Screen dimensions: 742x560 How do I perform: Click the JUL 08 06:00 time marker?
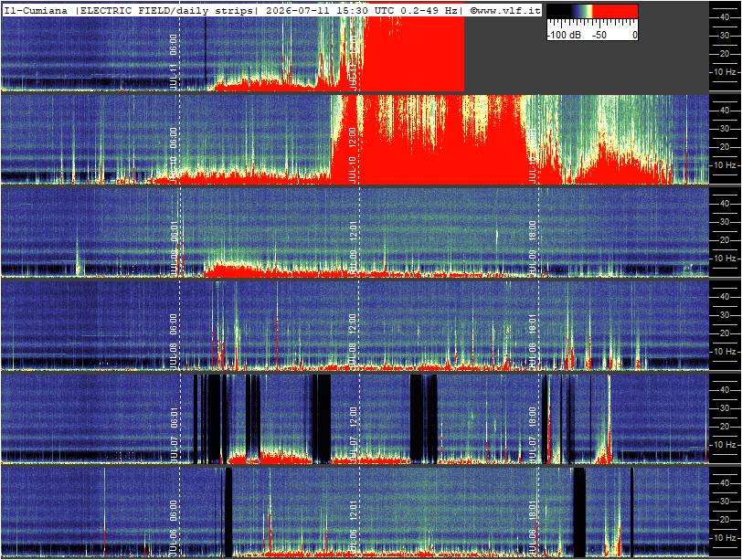coord(174,341)
